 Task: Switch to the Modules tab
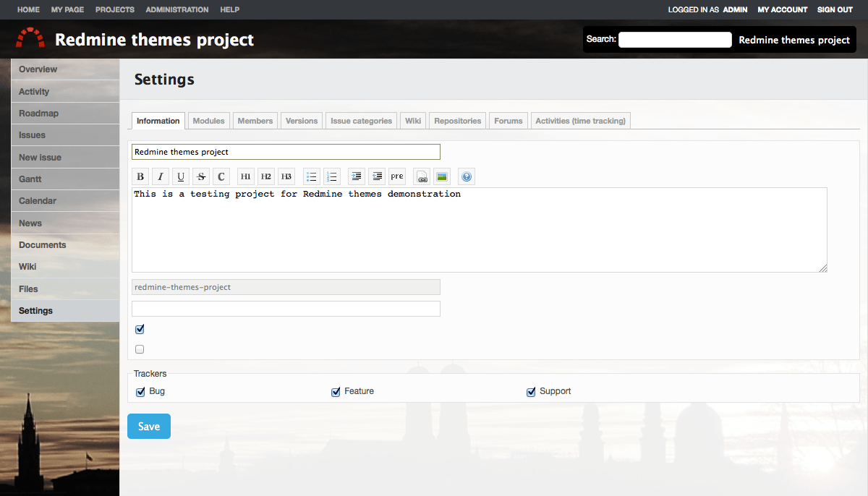coord(208,121)
